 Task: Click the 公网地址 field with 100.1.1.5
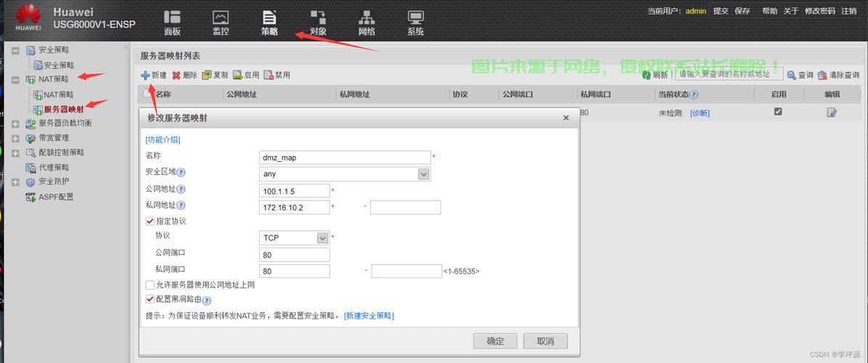pos(295,191)
